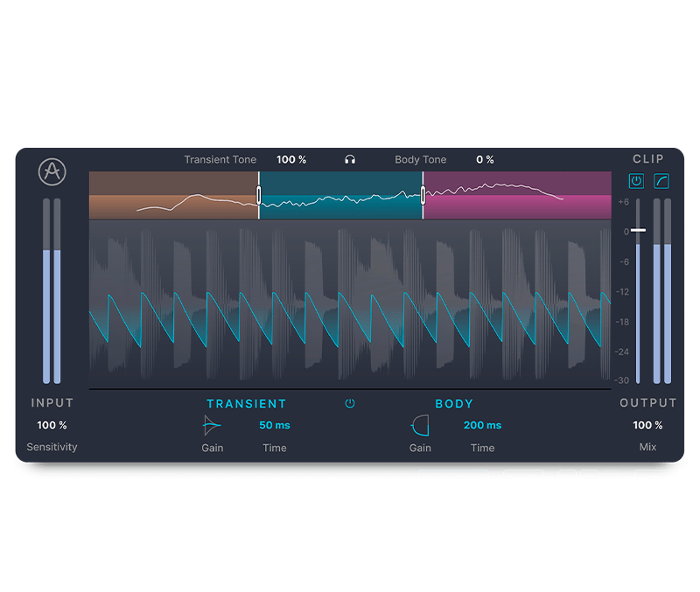Click the Body Gain shape icon
This screenshot has width=700, height=592.
click(x=420, y=426)
